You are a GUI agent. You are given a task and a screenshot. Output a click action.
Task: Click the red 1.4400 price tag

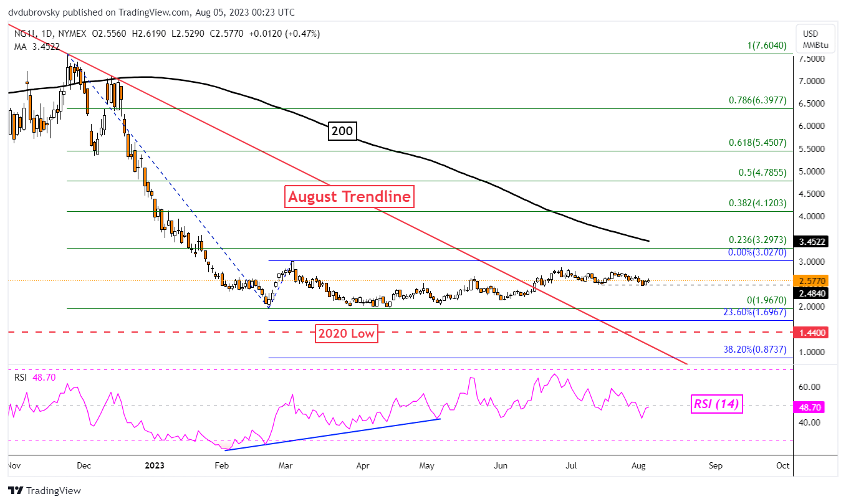pos(811,333)
